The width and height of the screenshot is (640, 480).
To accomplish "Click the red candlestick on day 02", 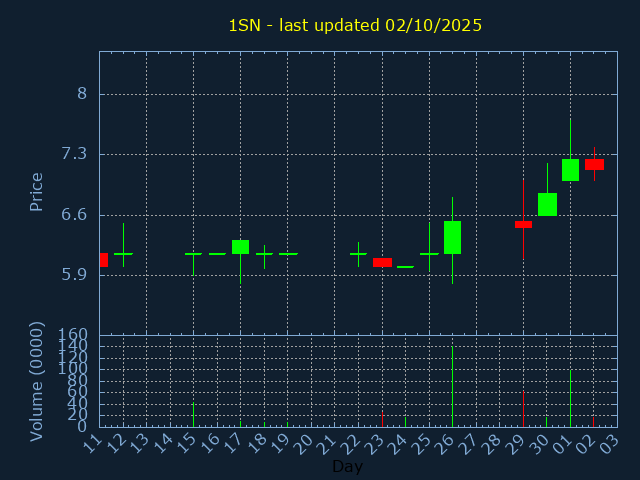I will tap(594, 164).
